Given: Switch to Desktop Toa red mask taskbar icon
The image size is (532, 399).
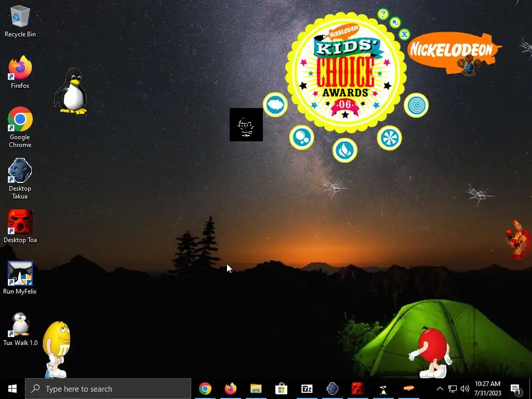Looking at the screenshot, I should 357,389.
